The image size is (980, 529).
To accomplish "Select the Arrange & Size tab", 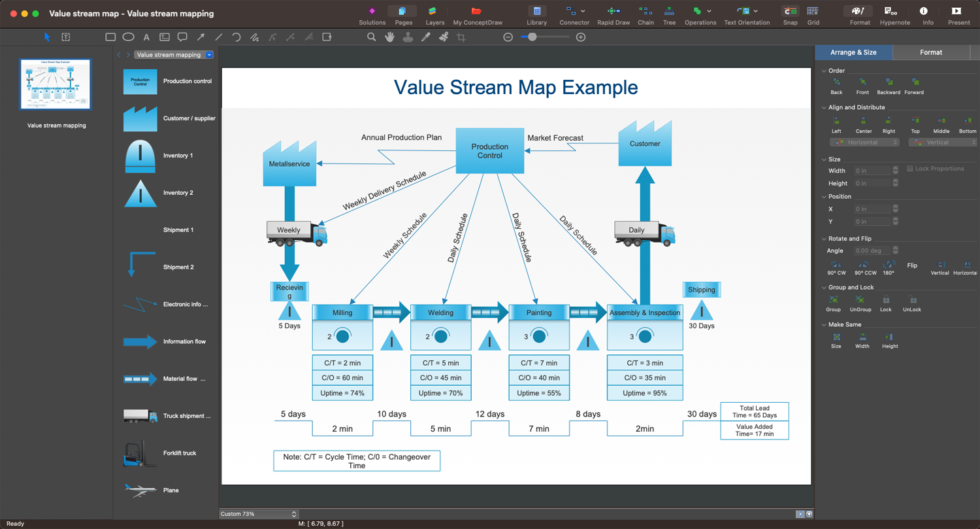I will pos(853,52).
